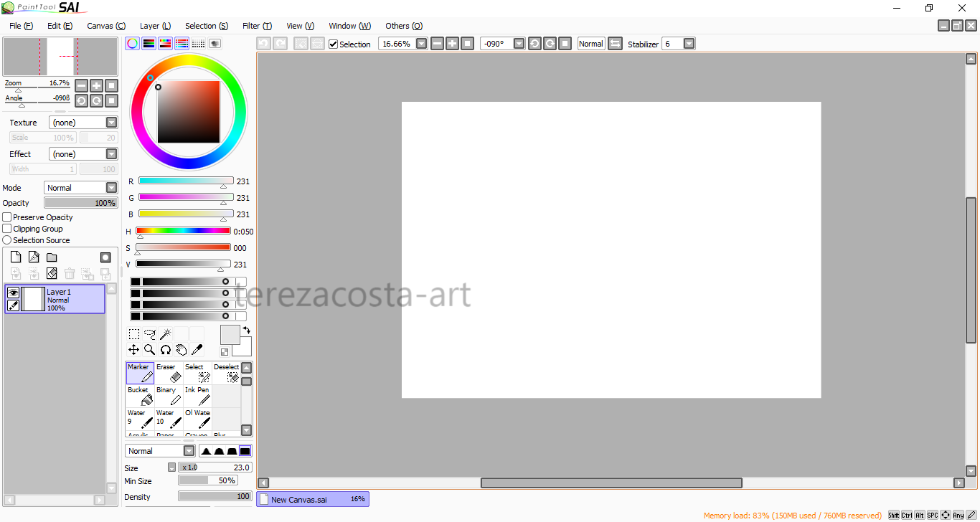Flip the canvas view horizontally

point(615,44)
